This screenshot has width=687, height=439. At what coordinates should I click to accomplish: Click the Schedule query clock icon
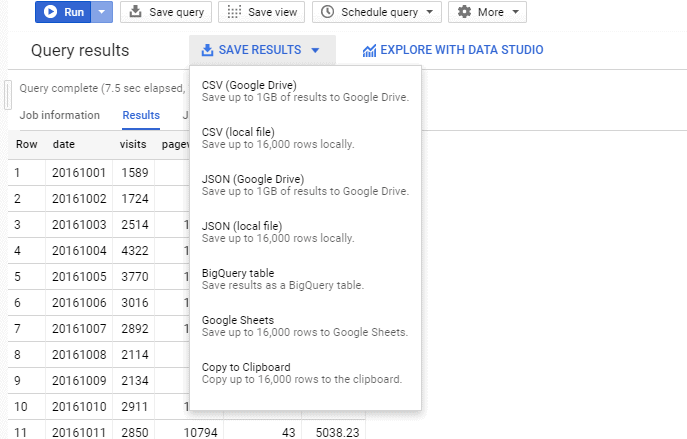point(329,12)
